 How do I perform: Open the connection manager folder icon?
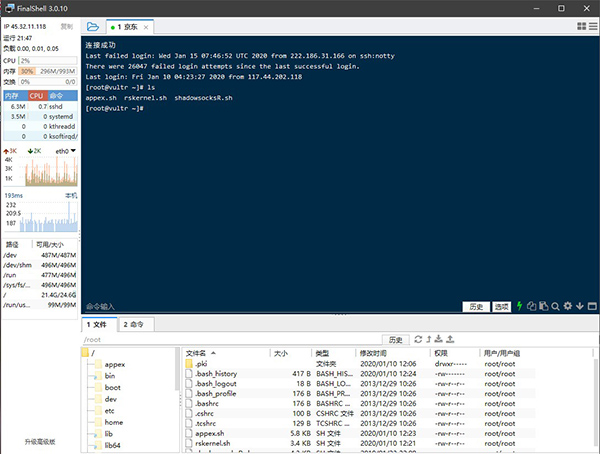(93, 26)
